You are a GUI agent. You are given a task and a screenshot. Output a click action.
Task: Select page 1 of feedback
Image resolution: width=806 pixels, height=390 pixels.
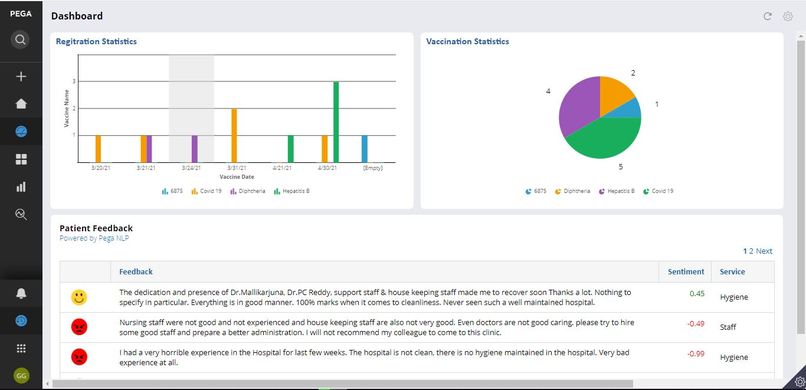point(745,251)
